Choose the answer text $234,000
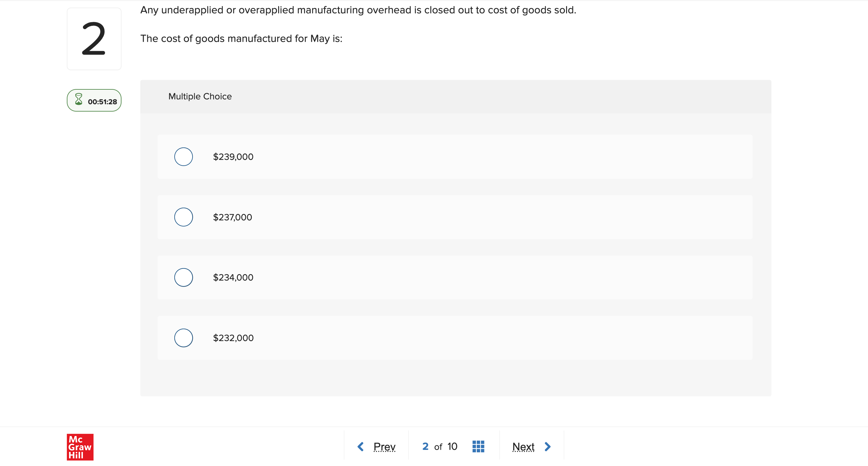 pyautogui.click(x=233, y=278)
